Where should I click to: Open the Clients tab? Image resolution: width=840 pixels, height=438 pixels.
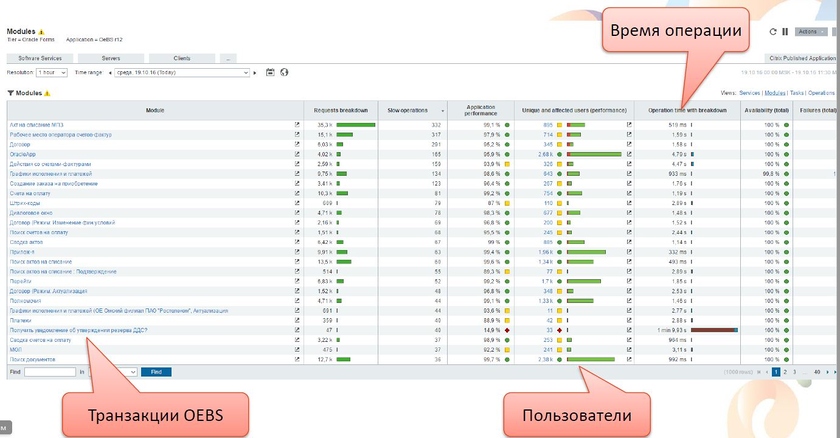[182, 59]
